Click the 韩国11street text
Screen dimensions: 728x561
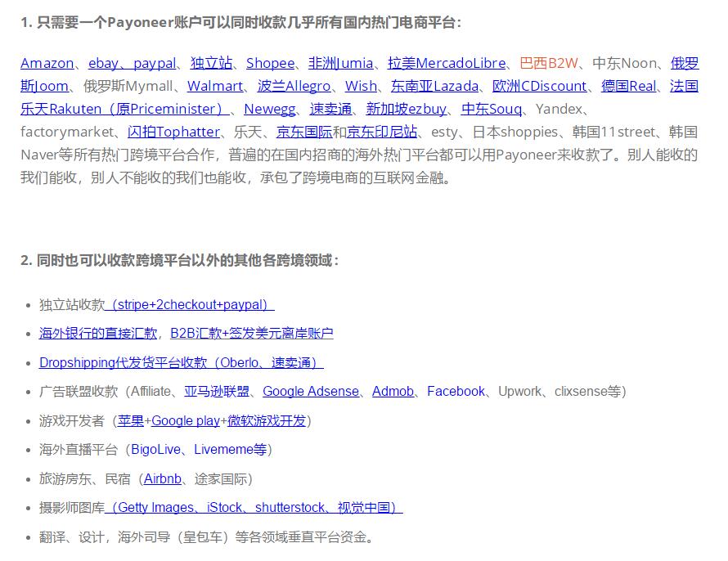pyautogui.click(x=613, y=132)
